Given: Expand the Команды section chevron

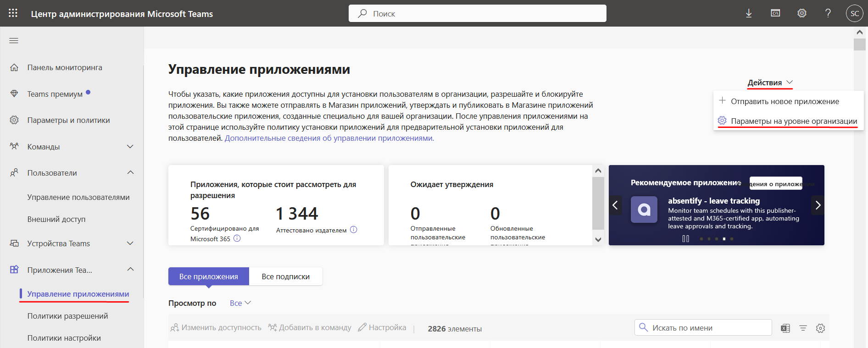Looking at the screenshot, I should 130,147.
